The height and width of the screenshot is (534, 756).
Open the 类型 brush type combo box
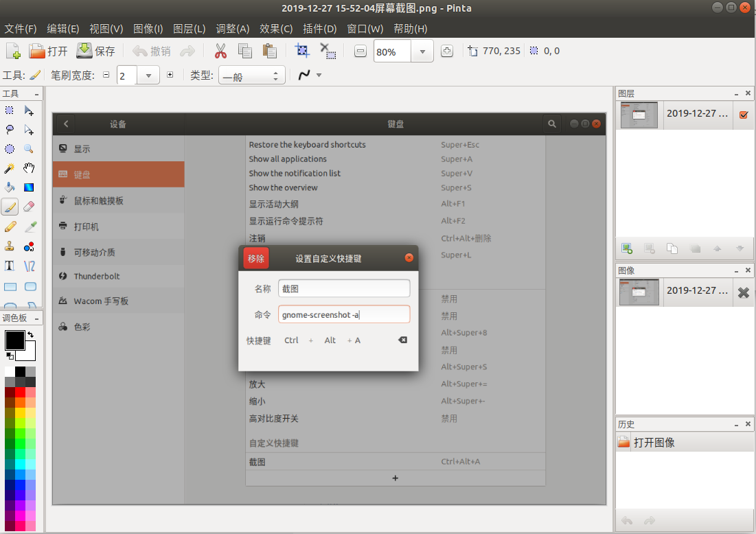point(252,76)
